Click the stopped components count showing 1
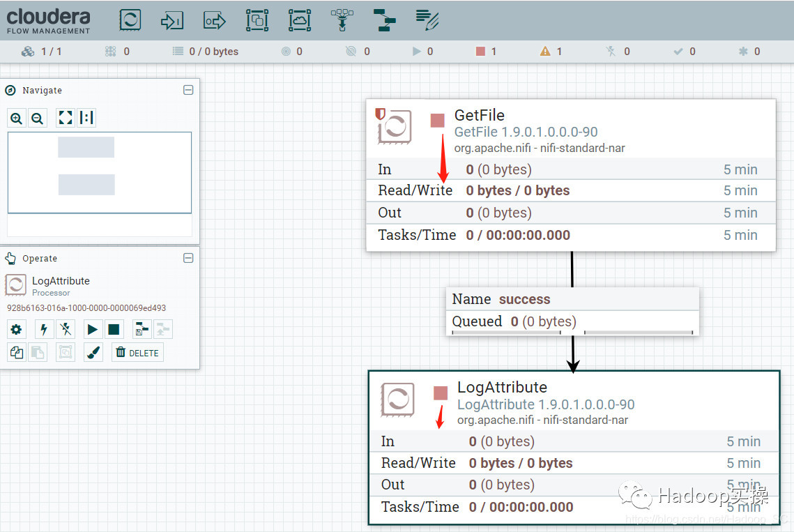794x532 pixels. click(486, 51)
